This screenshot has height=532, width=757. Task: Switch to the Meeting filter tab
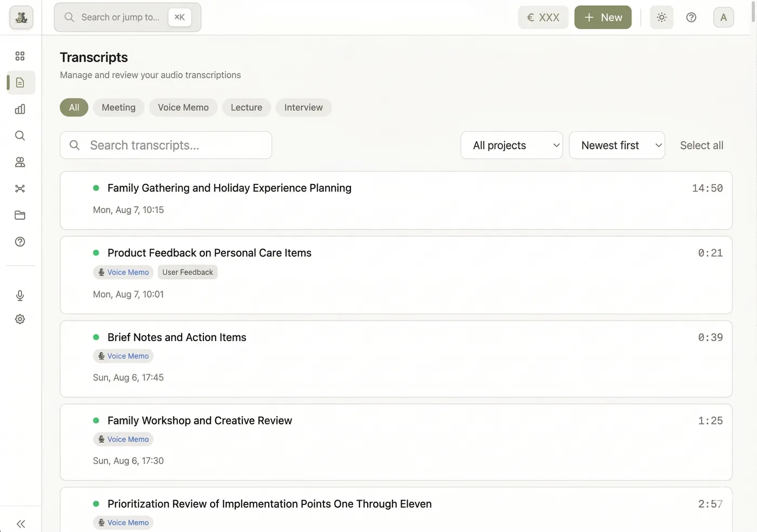118,107
